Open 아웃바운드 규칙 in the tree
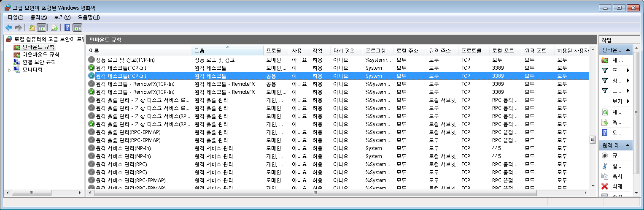This screenshot has width=644, height=210. point(40,55)
